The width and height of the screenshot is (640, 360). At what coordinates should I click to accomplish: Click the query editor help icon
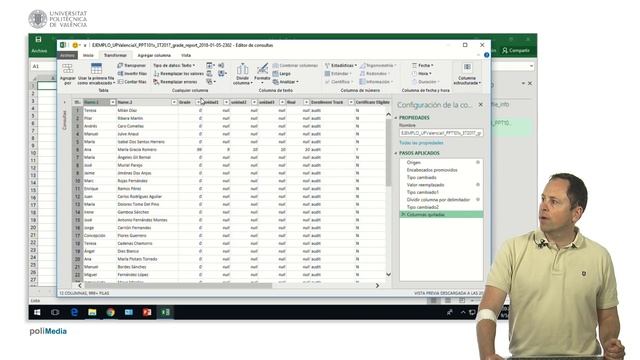click(x=487, y=55)
